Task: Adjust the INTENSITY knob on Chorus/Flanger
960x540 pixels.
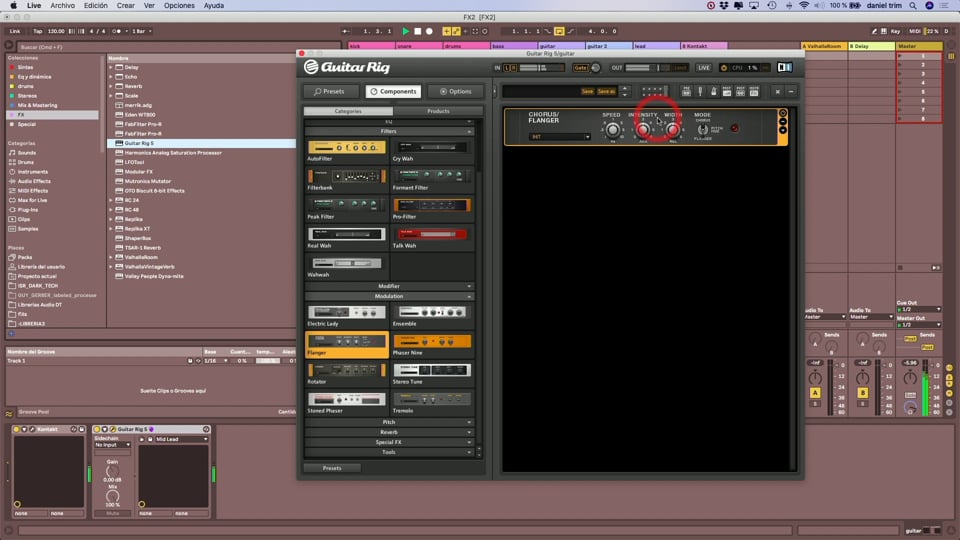Action: pyautogui.click(x=643, y=129)
